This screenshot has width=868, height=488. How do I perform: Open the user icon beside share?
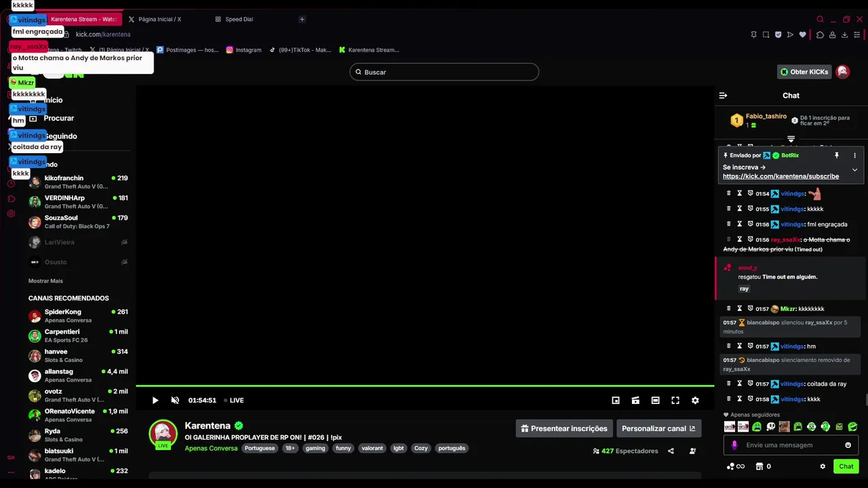pyautogui.click(x=692, y=451)
